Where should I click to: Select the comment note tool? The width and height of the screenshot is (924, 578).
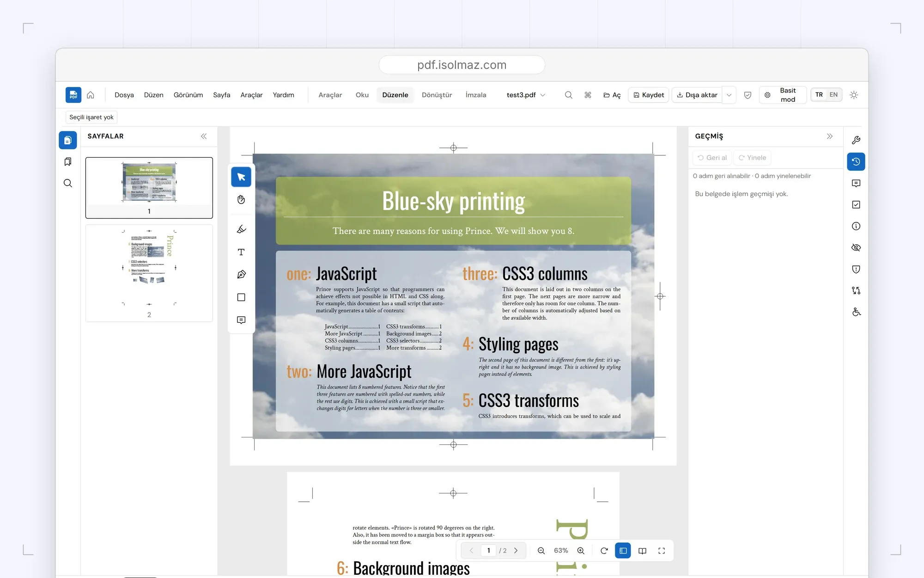click(x=241, y=320)
